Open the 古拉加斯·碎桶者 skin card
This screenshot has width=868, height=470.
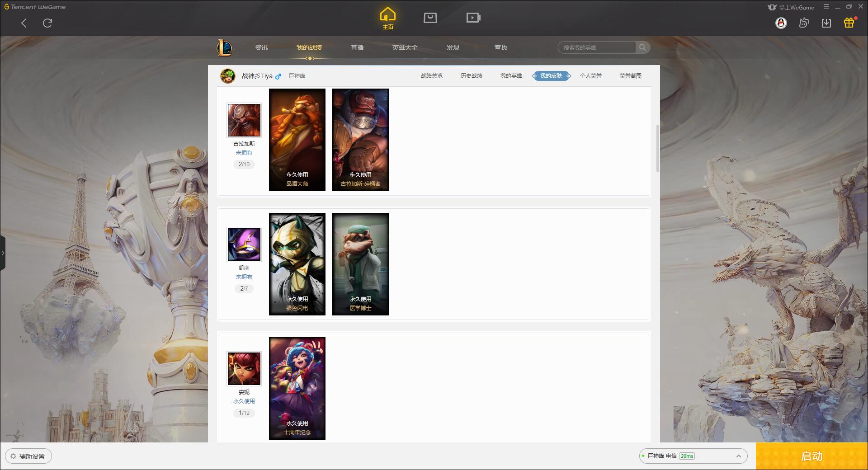360,140
